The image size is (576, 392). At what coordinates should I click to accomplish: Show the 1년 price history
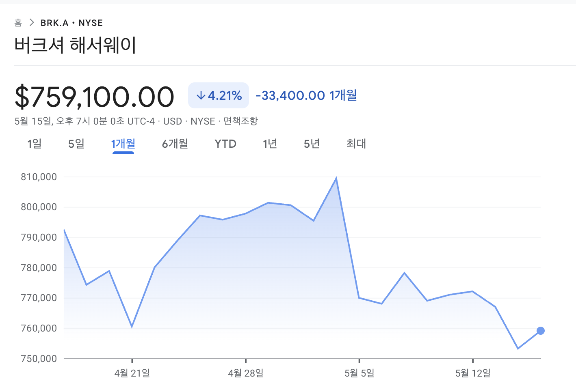(270, 144)
